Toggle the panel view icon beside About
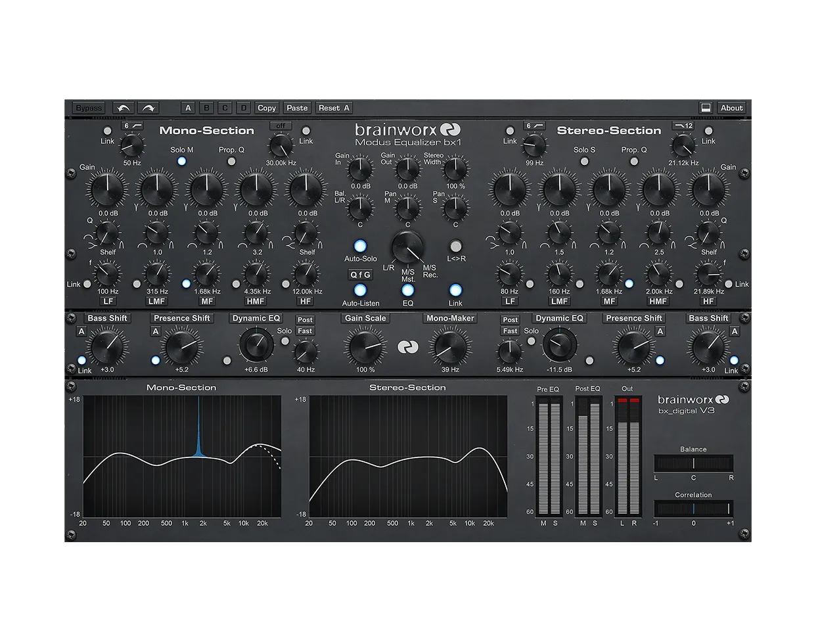Screen dimensions: 820x644 [706, 108]
